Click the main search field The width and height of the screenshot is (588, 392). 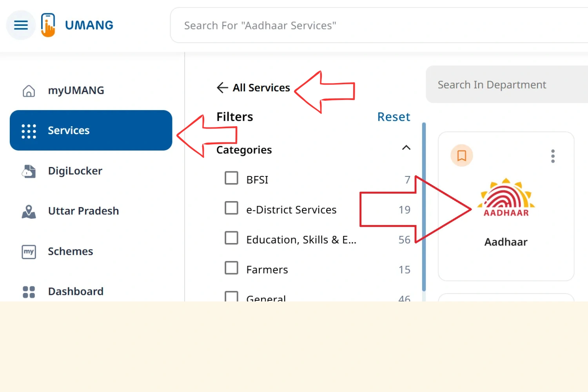click(379, 25)
